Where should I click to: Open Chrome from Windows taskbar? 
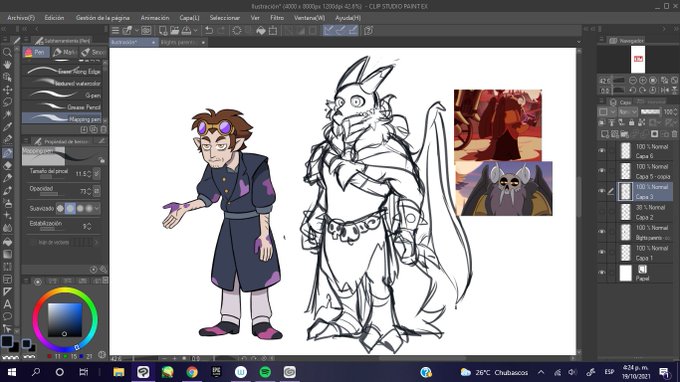point(192,372)
